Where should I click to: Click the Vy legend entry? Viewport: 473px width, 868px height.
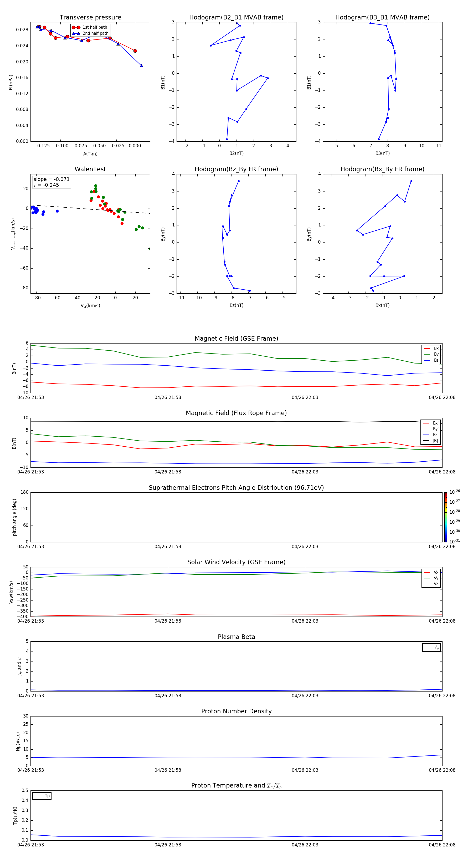click(x=431, y=578)
